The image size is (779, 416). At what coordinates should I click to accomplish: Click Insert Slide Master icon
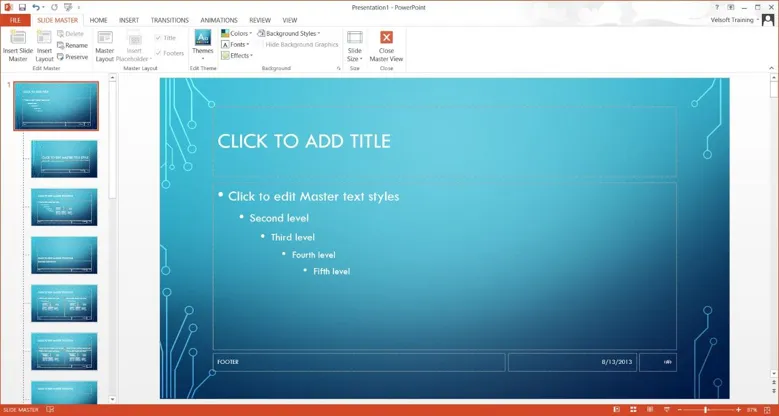click(18, 46)
